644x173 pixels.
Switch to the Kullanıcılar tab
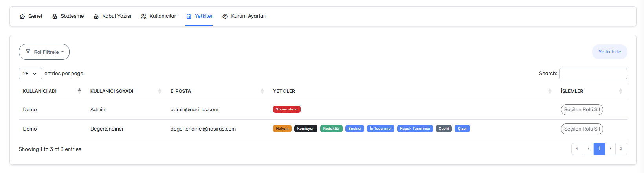[x=159, y=16]
